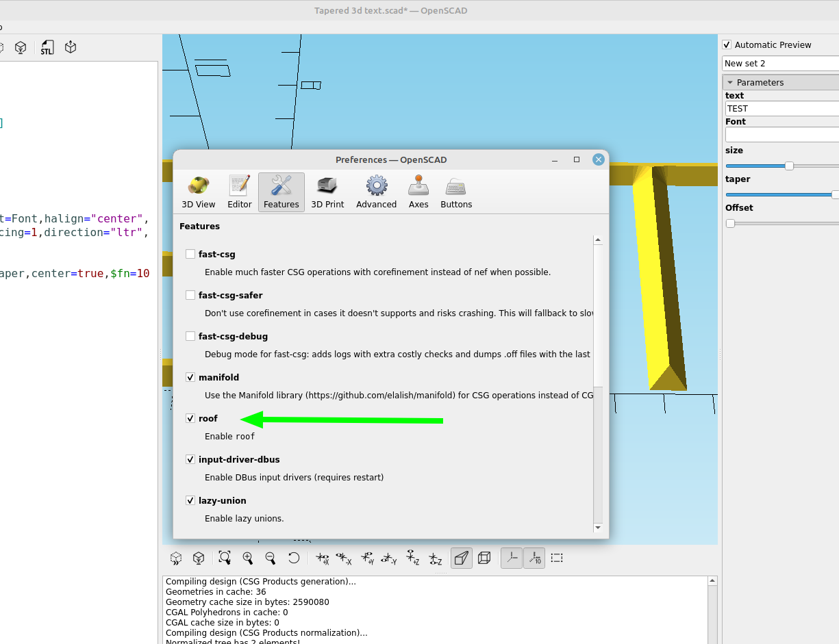Uncheck the roof feature
The width and height of the screenshot is (839, 644).
[190, 418]
